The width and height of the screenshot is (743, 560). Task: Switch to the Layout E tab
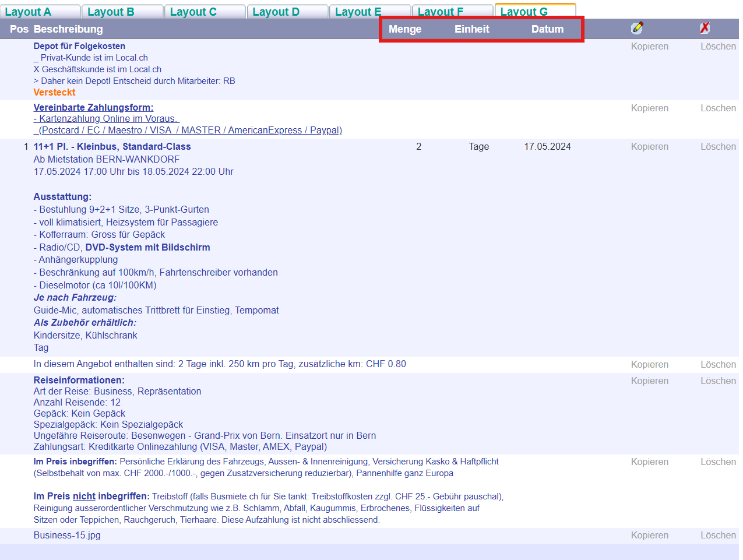[x=371, y=12]
